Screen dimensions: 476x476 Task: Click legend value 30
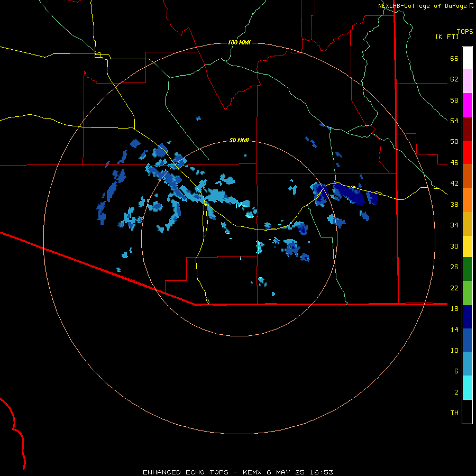454,246
